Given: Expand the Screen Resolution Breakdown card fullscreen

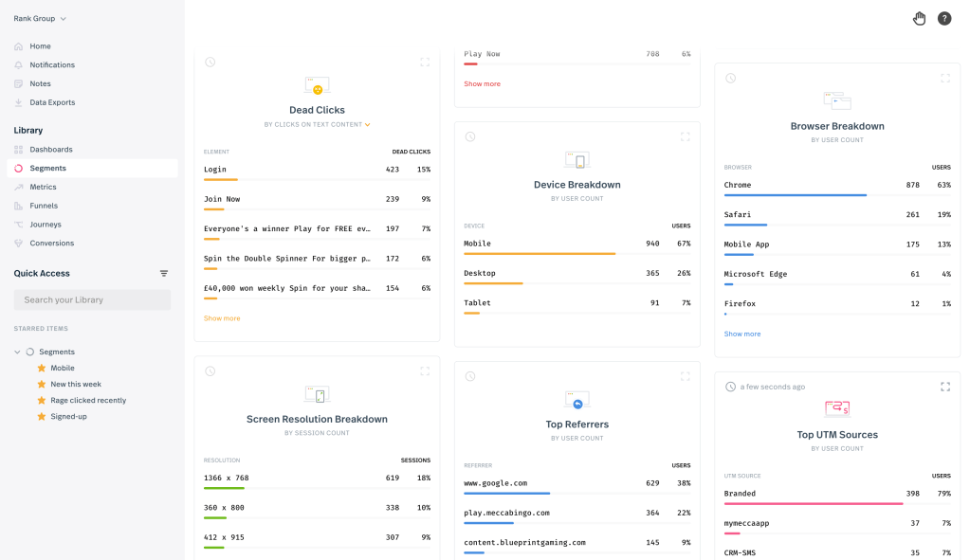Looking at the screenshot, I should tap(424, 370).
